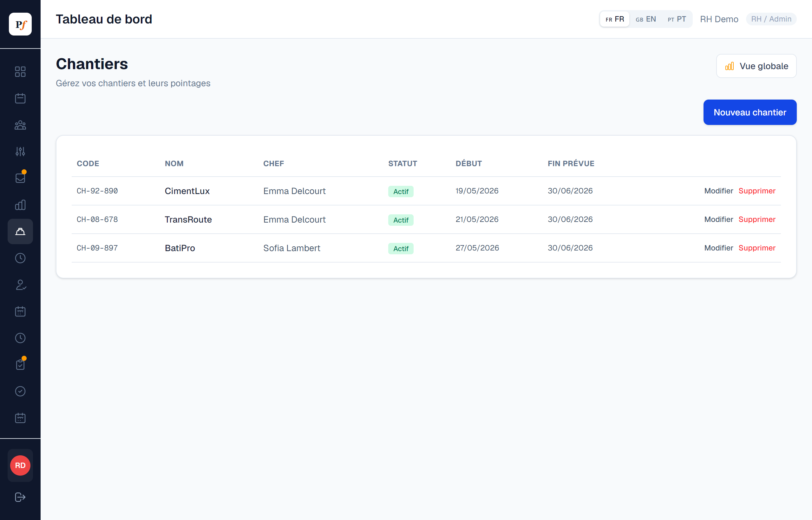
Task: Click the CHEF column header
Action: coord(274,163)
